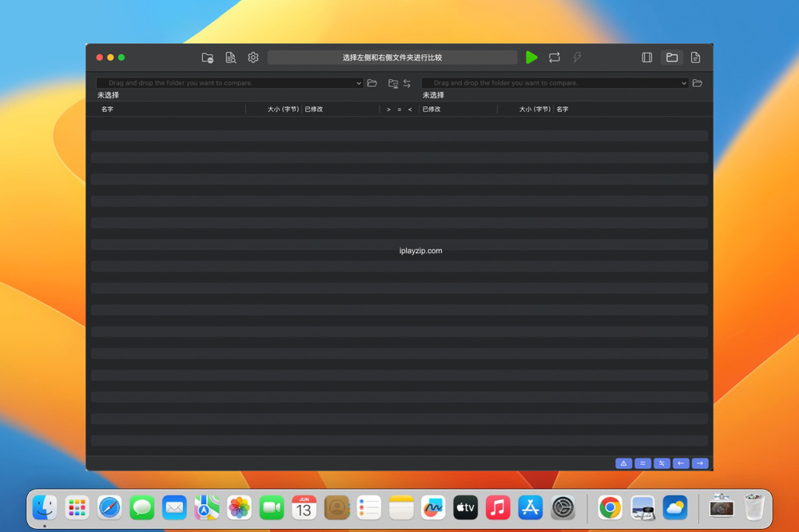Click the folder exclusion icon in toolbar
Screen dimensions: 799x532
click(208, 58)
